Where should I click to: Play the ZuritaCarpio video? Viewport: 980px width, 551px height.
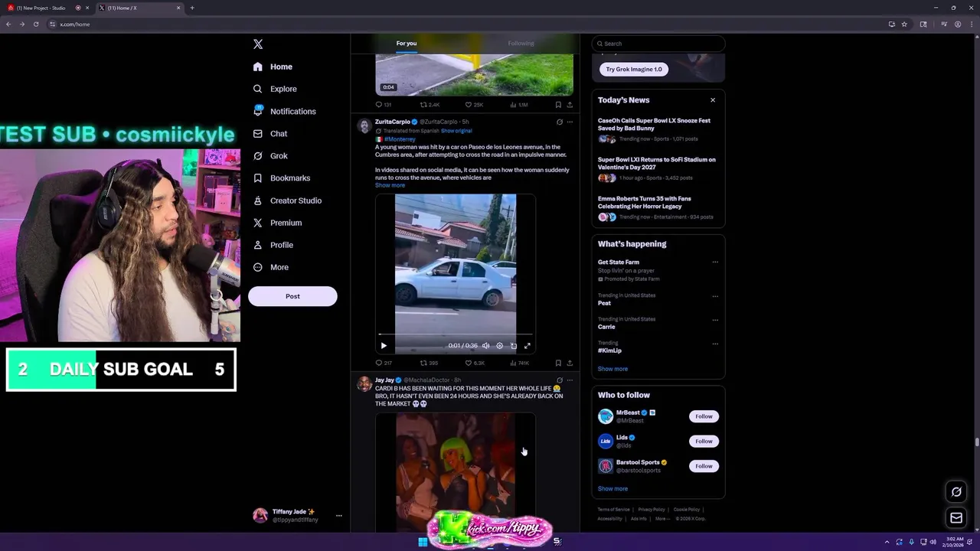(x=384, y=346)
